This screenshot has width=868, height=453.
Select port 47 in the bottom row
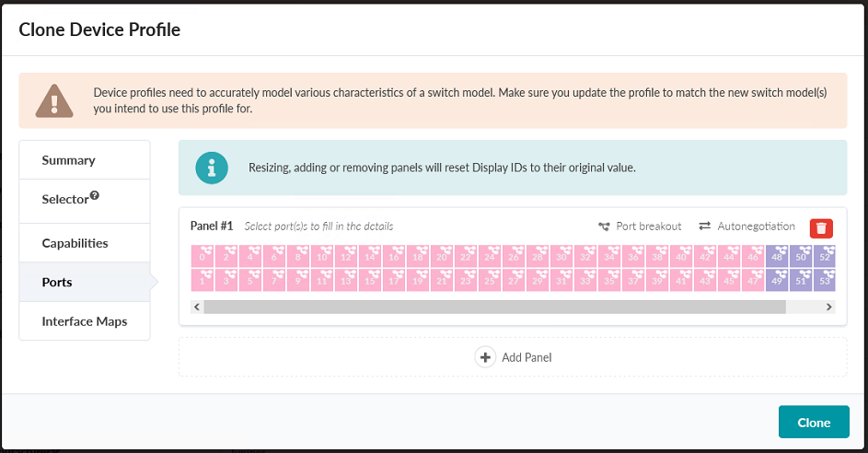(x=753, y=280)
